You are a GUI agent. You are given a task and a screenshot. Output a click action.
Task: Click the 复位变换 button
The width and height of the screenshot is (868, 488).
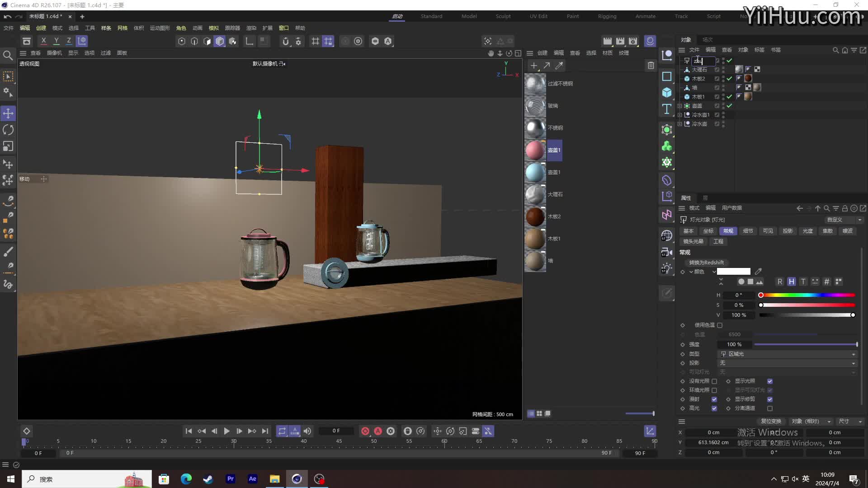coord(771,421)
